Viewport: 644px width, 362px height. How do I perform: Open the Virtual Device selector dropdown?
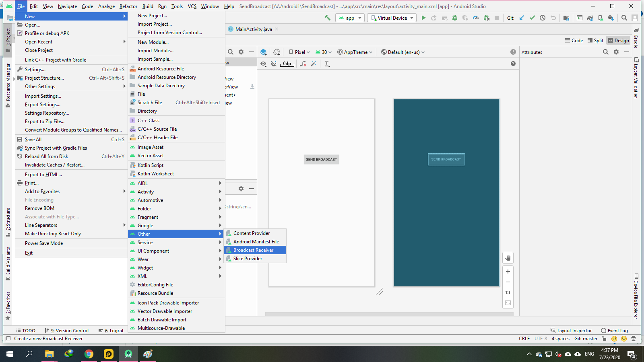(392, 18)
